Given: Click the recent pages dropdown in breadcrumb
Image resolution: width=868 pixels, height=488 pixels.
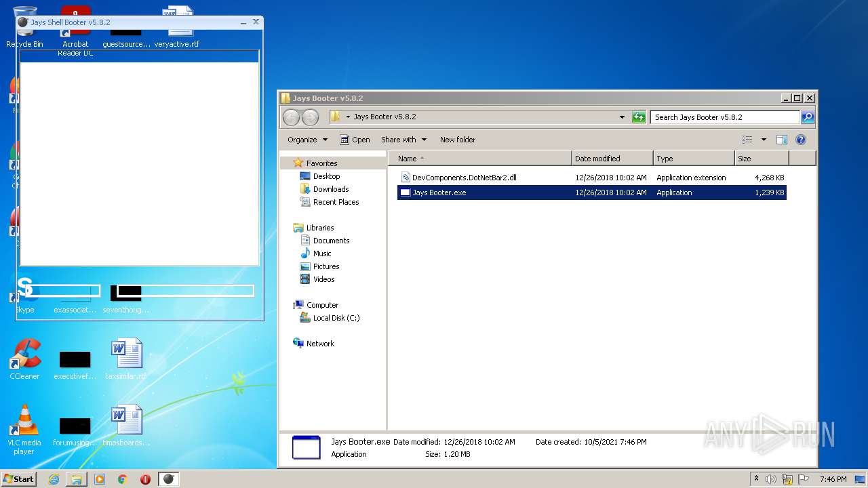Looking at the screenshot, I should (348, 117).
